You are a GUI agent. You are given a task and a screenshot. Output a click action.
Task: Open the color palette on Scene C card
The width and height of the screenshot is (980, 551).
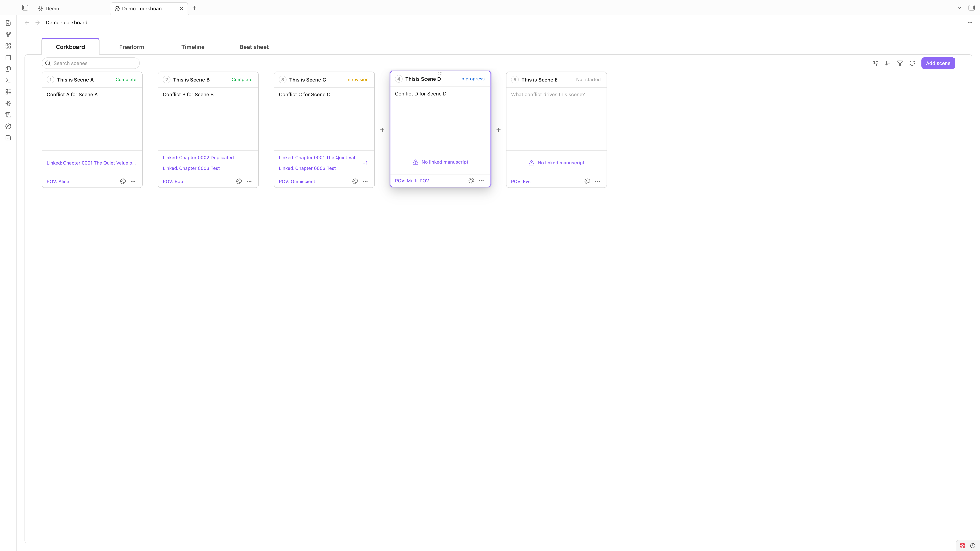click(x=355, y=181)
